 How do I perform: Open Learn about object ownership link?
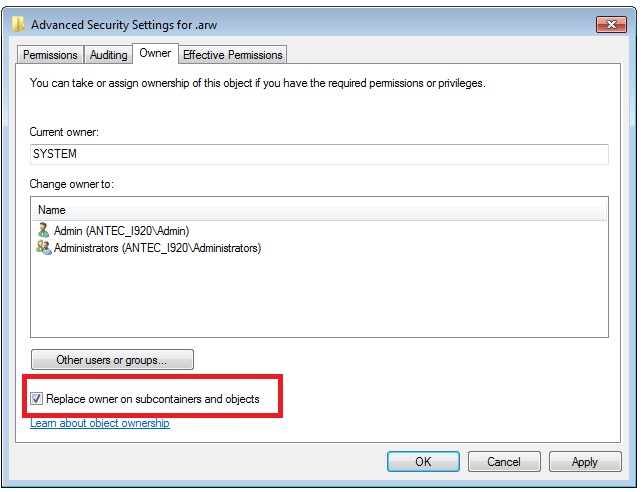pyautogui.click(x=100, y=423)
